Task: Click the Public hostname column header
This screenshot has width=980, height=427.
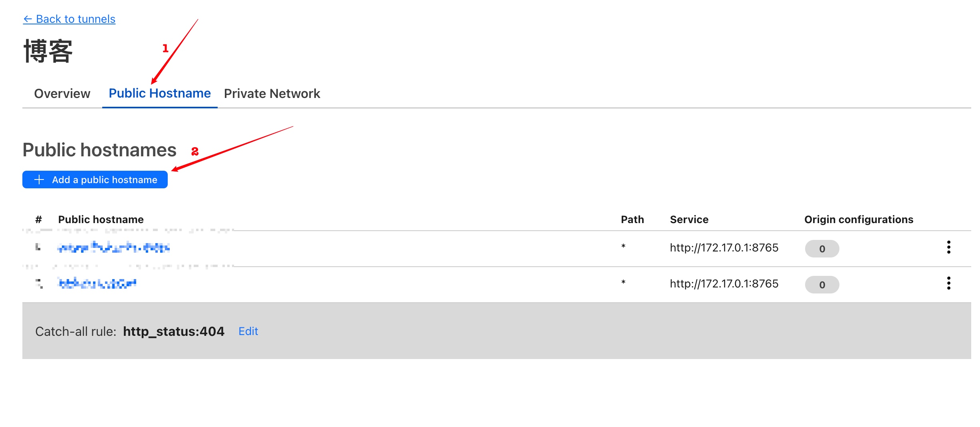Action: 101,219
